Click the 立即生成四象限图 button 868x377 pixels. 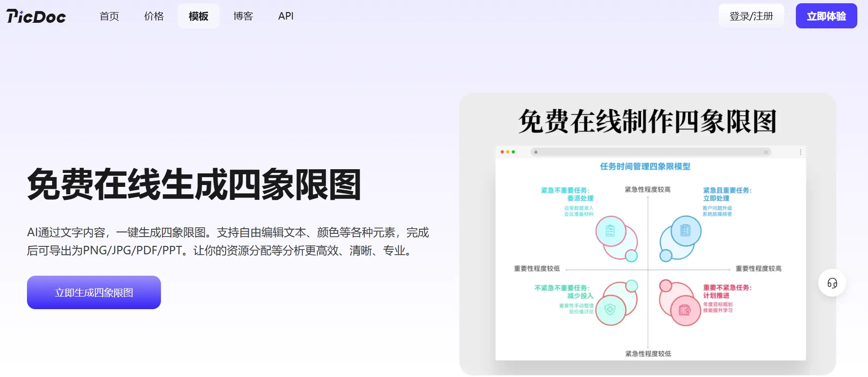click(x=94, y=292)
